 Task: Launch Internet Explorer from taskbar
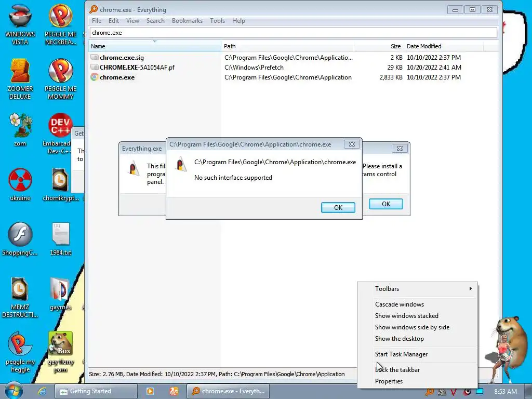[x=42, y=391]
